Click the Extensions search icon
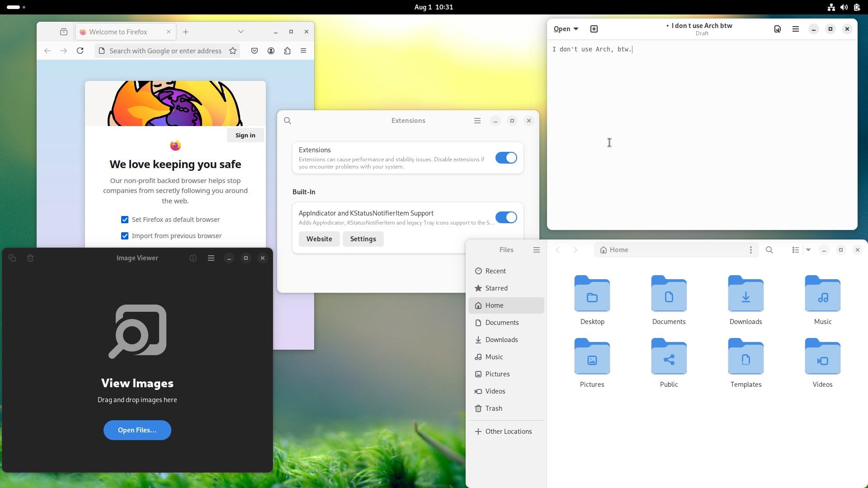This screenshot has height=488, width=868. [288, 120]
